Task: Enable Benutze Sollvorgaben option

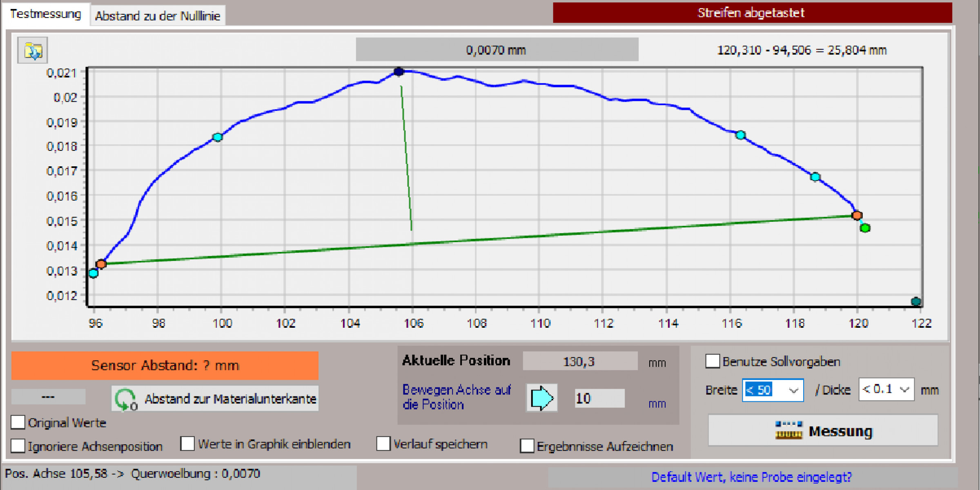Action: [x=713, y=361]
